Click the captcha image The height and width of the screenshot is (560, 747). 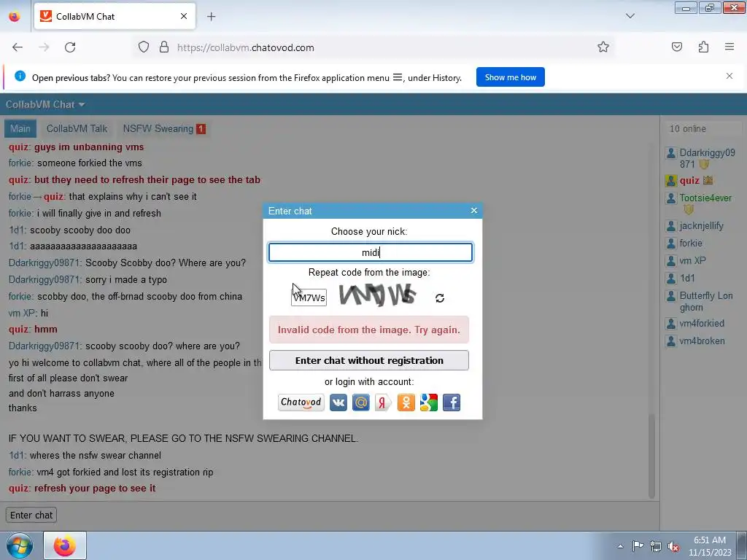pyautogui.click(x=378, y=295)
